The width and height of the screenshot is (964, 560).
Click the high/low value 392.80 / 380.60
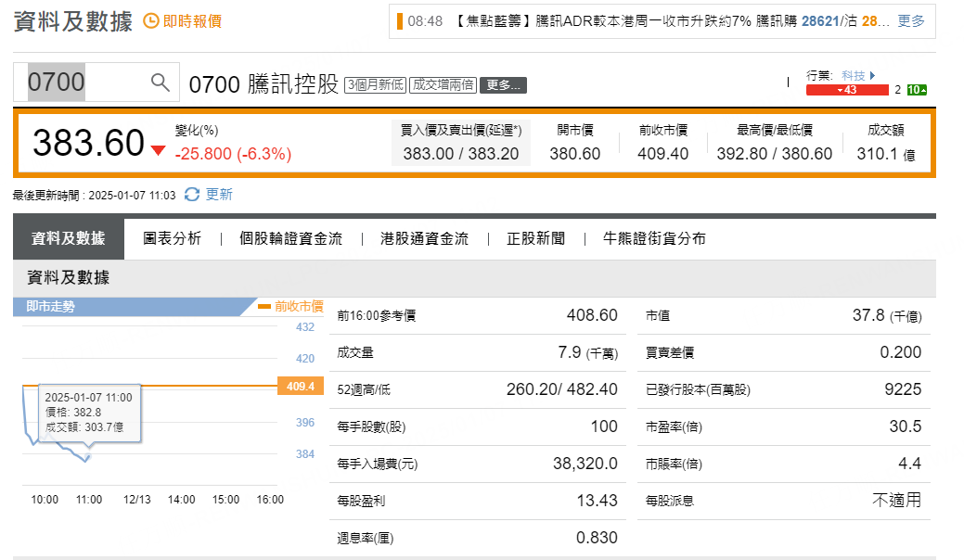(774, 154)
